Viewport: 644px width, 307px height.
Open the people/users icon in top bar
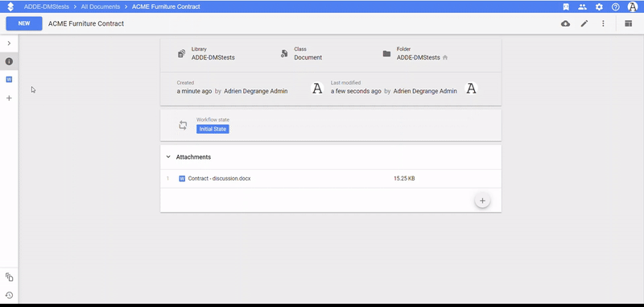click(x=582, y=6)
